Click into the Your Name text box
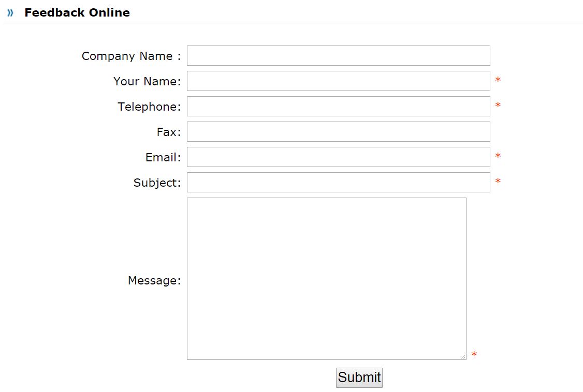Viewport: 583px width, 392px height. pyautogui.click(x=338, y=81)
